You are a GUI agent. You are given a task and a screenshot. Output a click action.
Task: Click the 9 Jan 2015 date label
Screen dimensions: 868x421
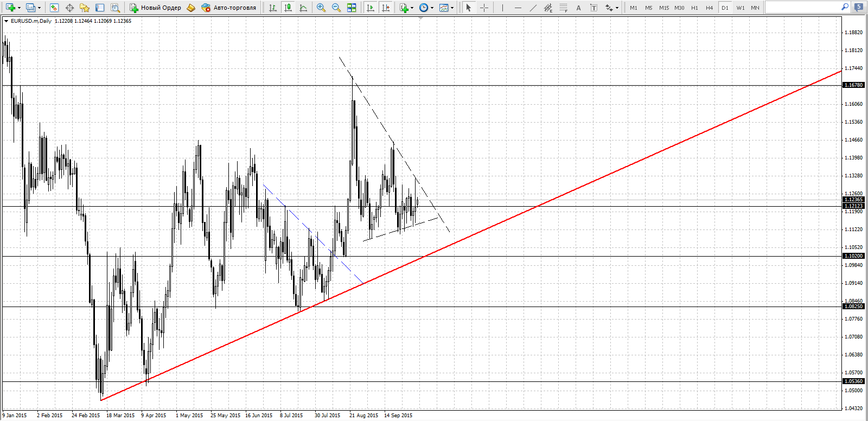[15, 416]
